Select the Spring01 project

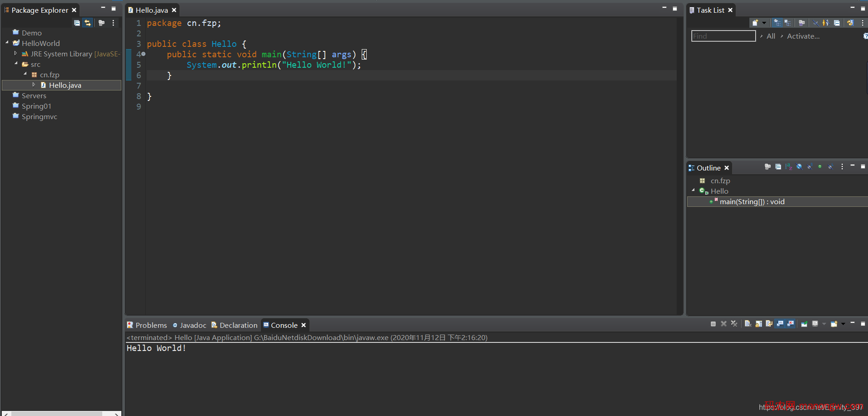36,106
